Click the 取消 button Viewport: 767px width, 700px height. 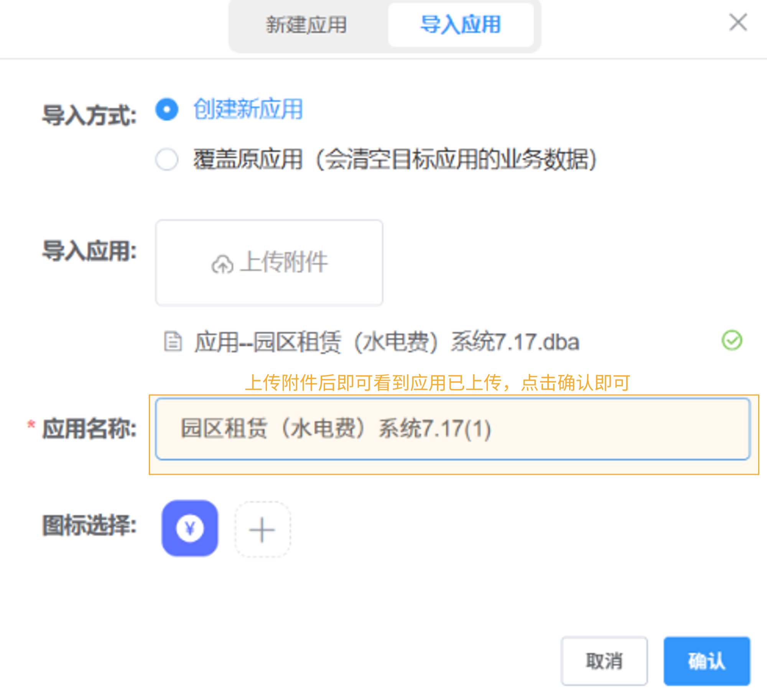(604, 661)
